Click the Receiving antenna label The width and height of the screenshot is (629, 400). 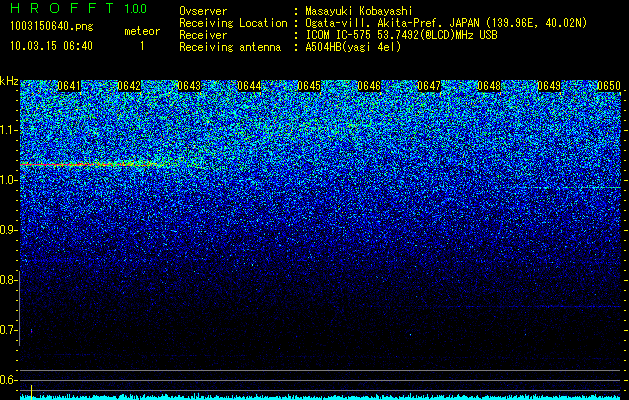point(230,47)
